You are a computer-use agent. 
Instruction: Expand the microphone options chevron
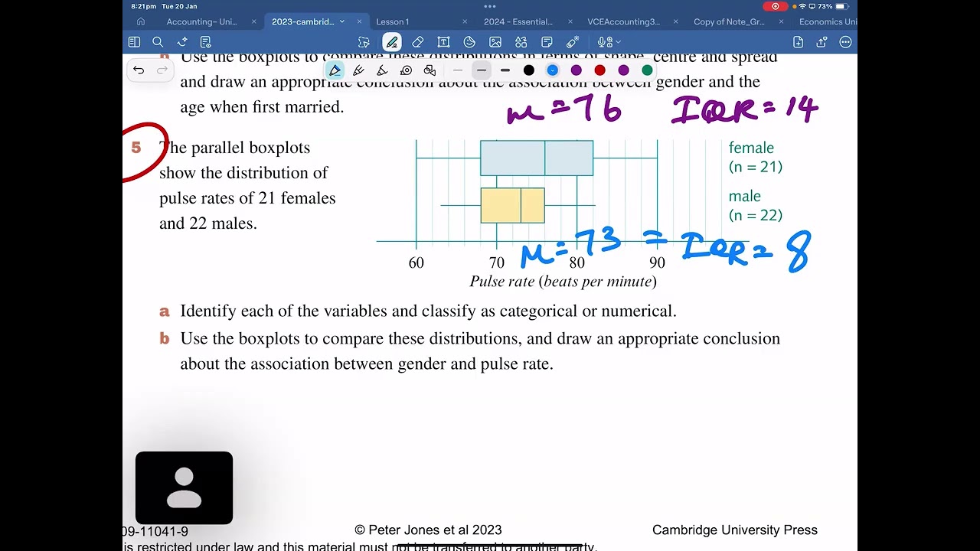coord(618,42)
